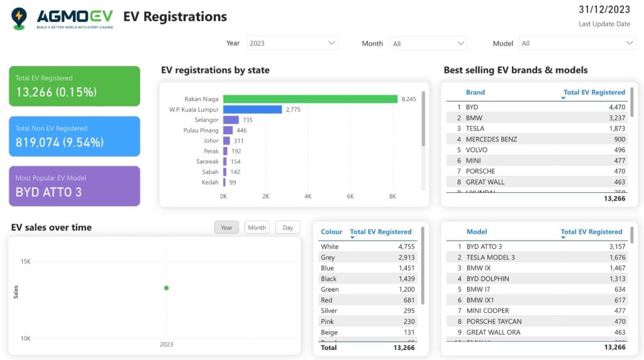Click the Most Popular EV Model card

click(x=74, y=186)
